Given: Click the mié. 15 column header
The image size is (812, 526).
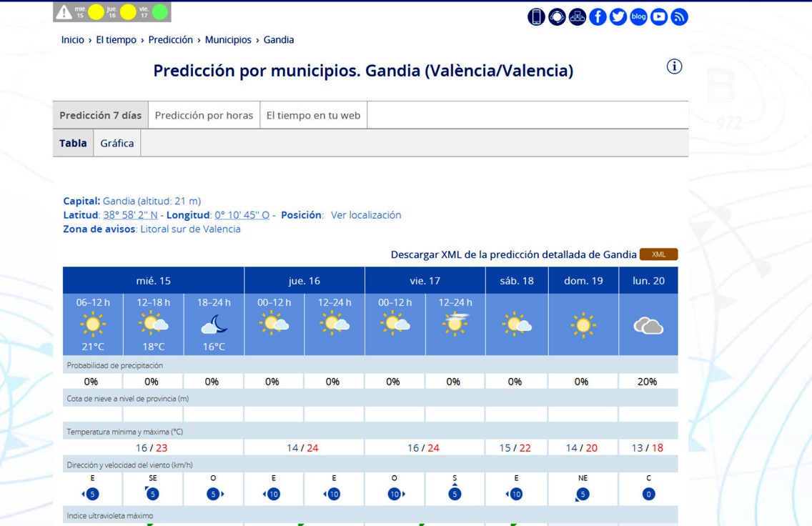Looking at the screenshot, I should pos(153,281).
